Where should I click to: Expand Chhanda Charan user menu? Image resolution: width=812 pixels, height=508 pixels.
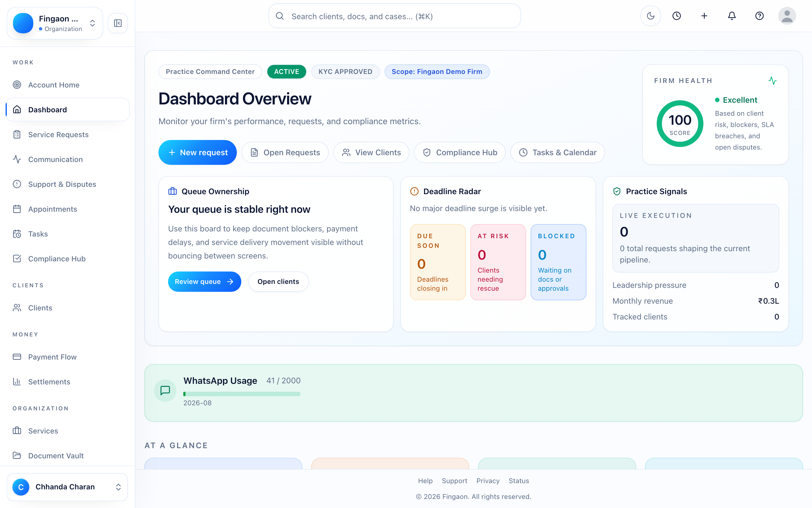coord(67,487)
